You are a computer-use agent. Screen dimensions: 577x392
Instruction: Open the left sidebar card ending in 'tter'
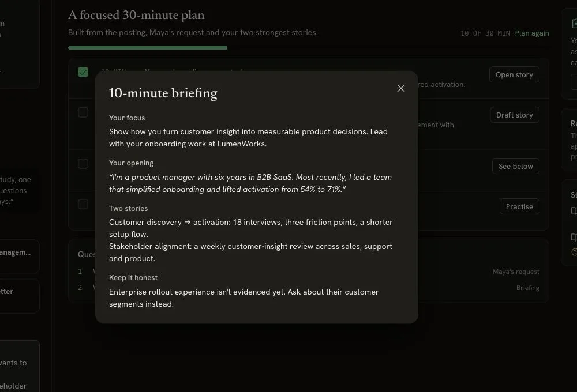tap(18, 296)
